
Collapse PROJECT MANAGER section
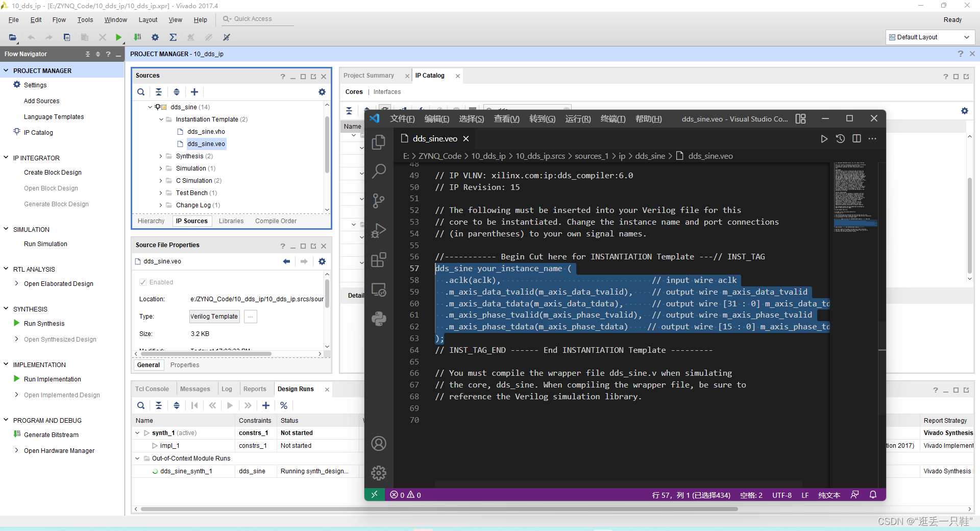pyautogui.click(x=6, y=70)
